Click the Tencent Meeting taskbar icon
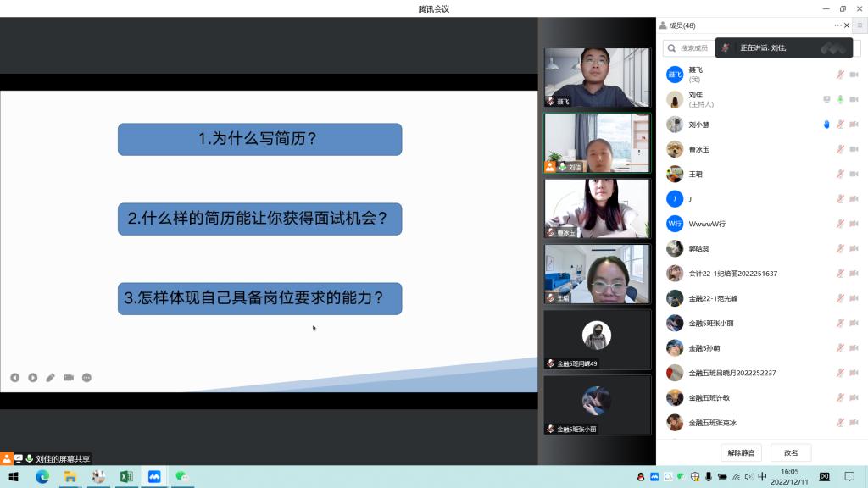 [154, 476]
